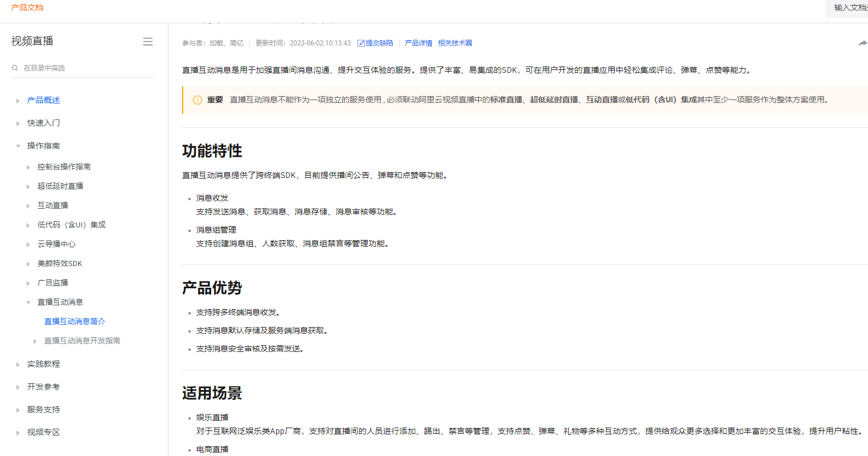Screen dimensions: 868x456
Task: Open 云导播中心 tree item
Action: click(56, 244)
